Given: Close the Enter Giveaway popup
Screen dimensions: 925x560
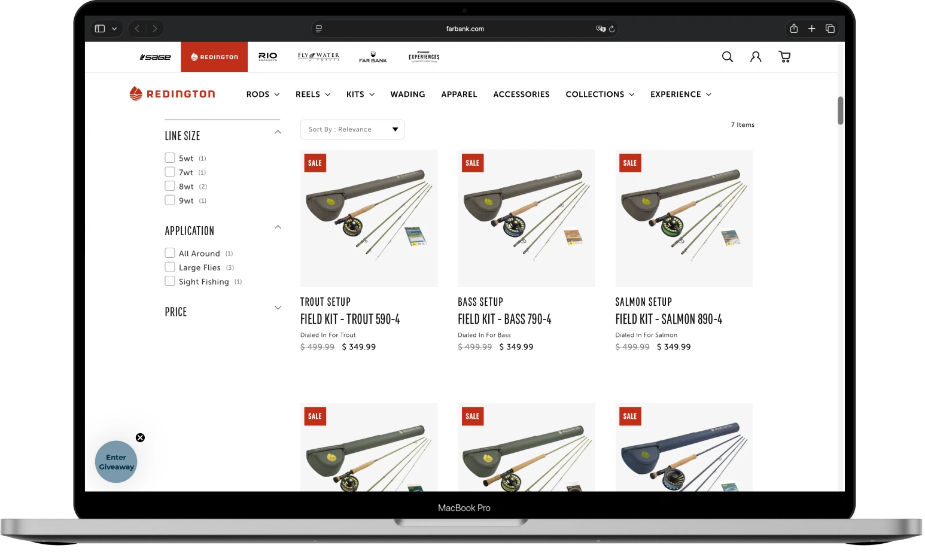Looking at the screenshot, I should (x=140, y=438).
